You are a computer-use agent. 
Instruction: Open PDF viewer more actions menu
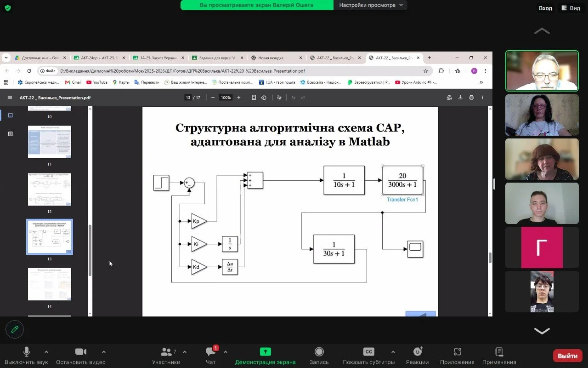coord(482,98)
